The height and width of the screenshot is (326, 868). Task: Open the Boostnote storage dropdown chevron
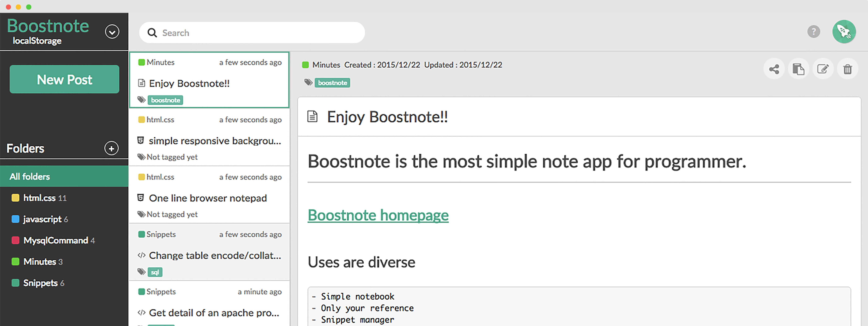point(112,32)
